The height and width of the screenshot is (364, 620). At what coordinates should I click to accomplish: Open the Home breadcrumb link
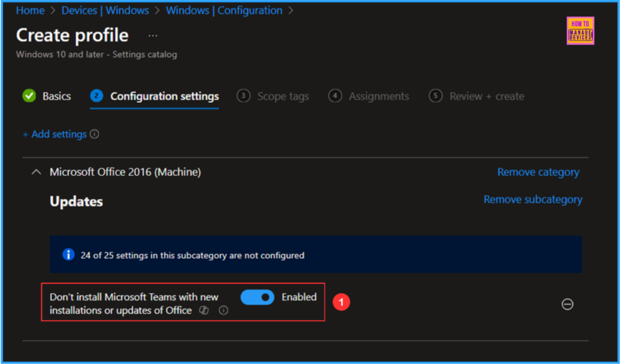[30, 11]
